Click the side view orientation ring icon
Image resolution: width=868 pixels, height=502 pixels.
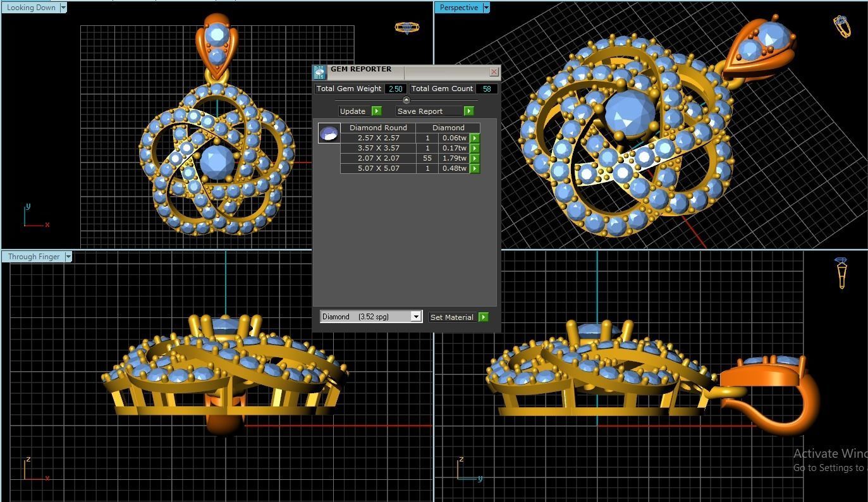(841, 273)
